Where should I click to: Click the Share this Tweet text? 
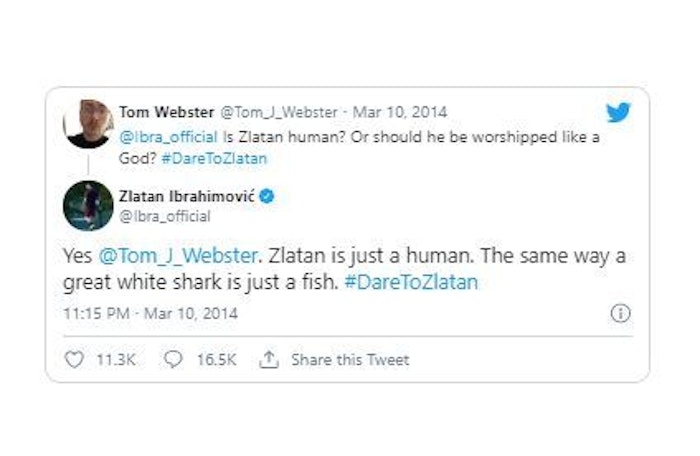[x=350, y=360]
